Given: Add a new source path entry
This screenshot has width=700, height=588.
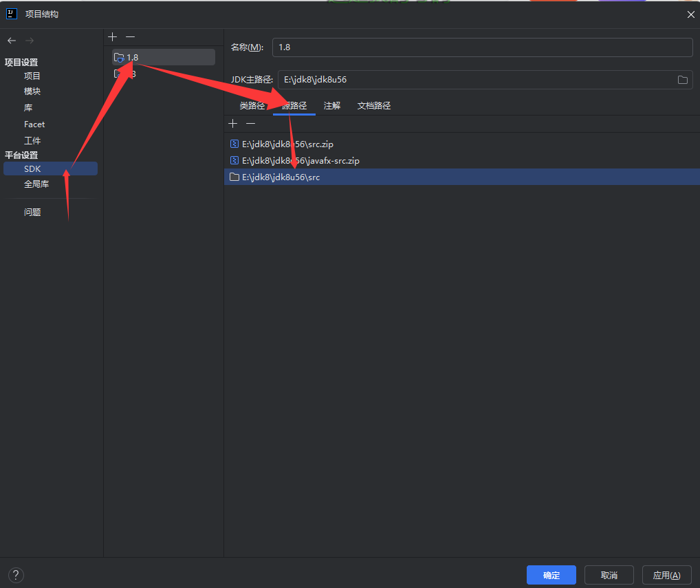Looking at the screenshot, I should [x=233, y=123].
